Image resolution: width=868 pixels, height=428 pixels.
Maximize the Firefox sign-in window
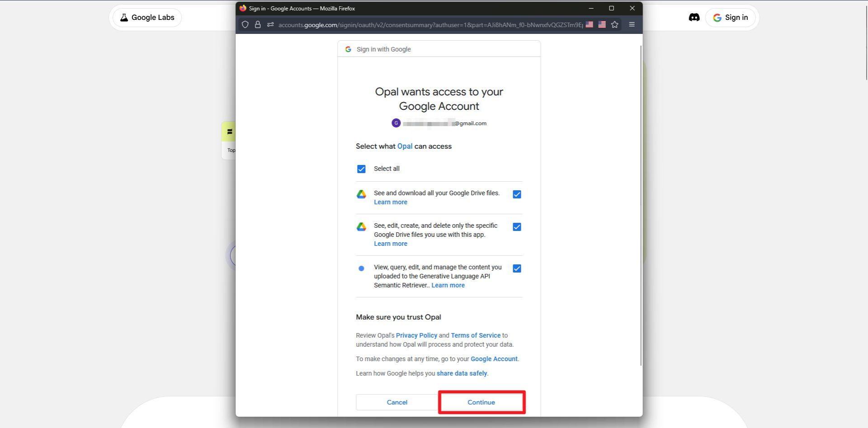point(612,8)
